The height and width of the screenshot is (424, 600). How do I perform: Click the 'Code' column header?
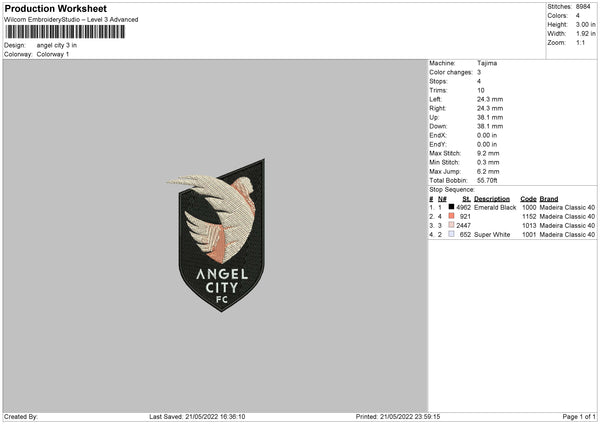(x=528, y=199)
